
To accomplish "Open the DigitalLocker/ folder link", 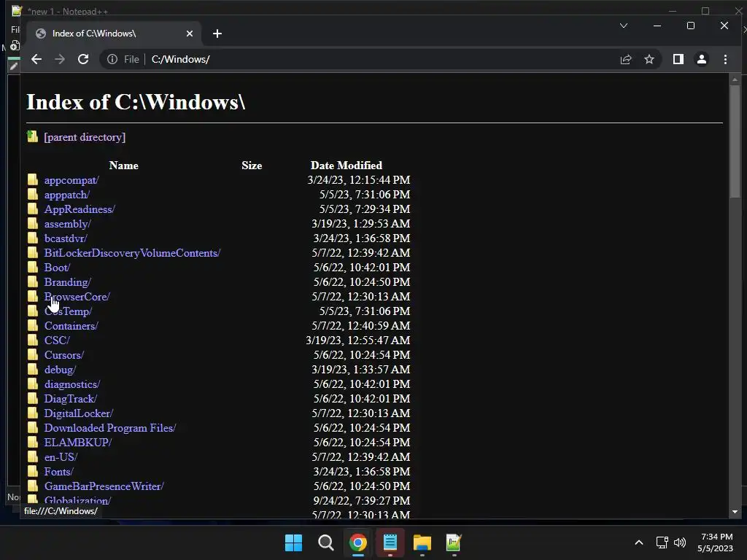I will pyautogui.click(x=79, y=413).
